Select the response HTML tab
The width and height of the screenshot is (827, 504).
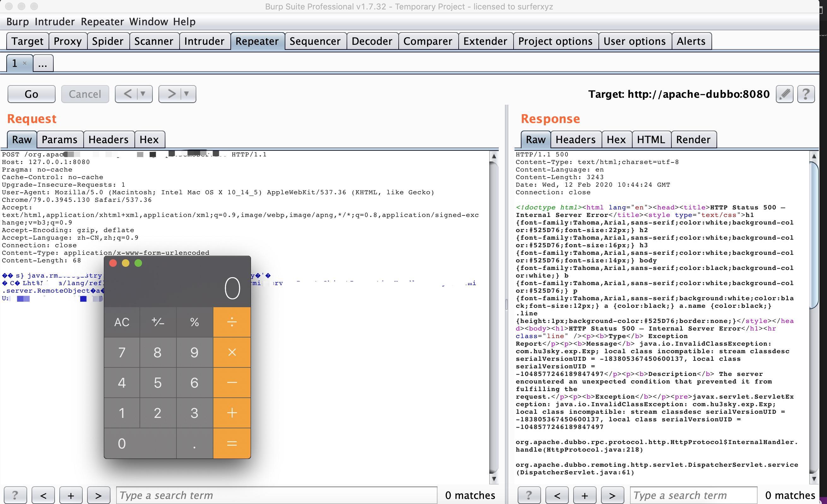(x=651, y=139)
